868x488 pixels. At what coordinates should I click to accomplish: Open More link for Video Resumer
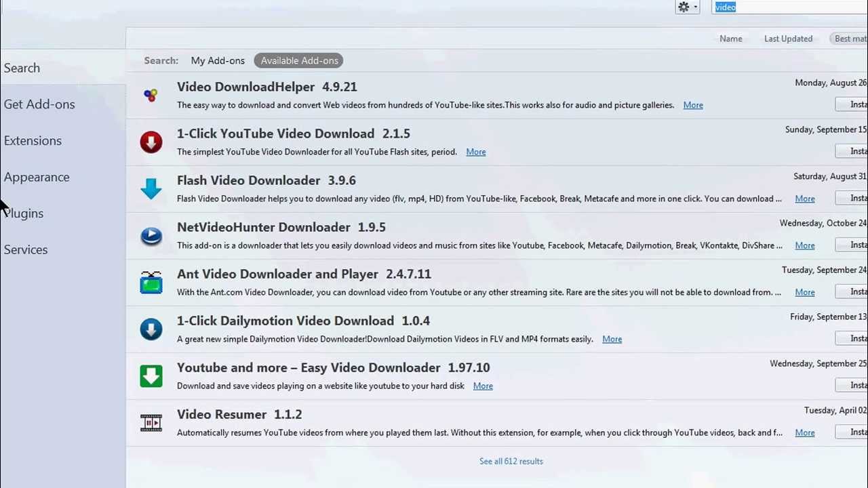coord(805,432)
